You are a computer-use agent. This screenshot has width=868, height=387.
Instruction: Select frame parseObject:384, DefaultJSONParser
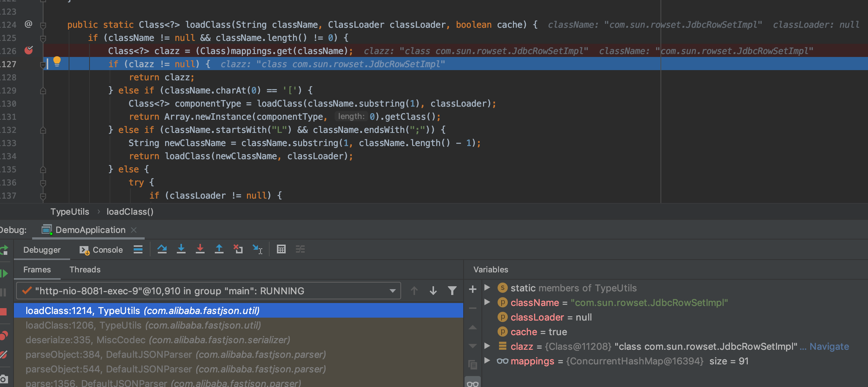239,355
